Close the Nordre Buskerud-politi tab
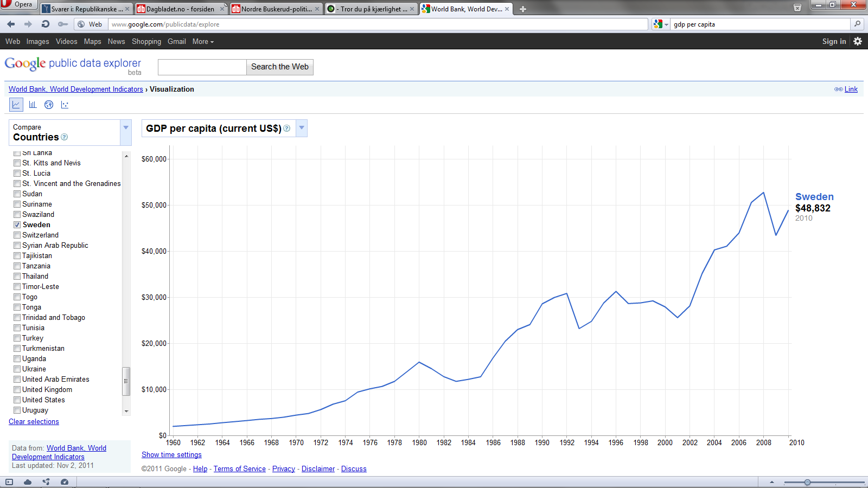Screen dimensions: 868x488 [x=317, y=9]
